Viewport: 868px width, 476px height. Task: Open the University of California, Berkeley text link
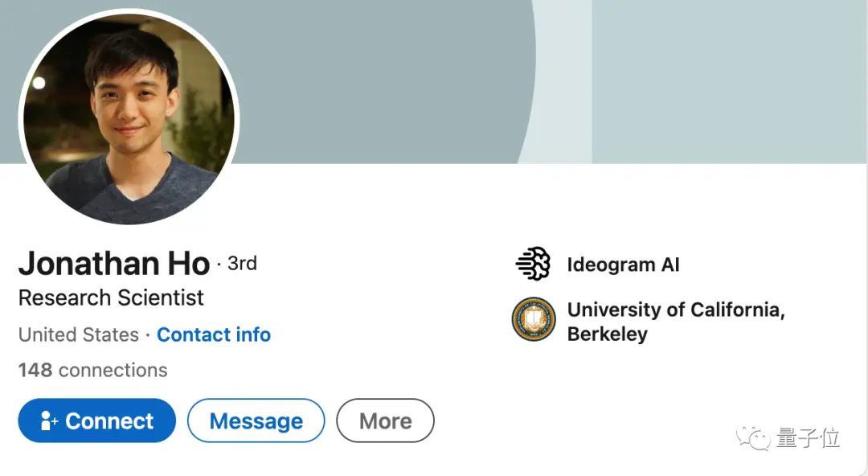(x=676, y=322)
